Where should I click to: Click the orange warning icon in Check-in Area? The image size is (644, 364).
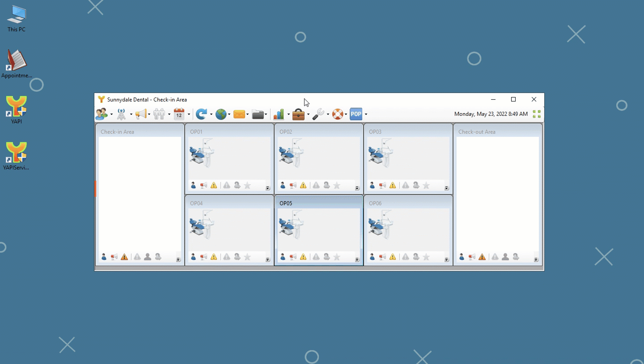tap(124, 257)
